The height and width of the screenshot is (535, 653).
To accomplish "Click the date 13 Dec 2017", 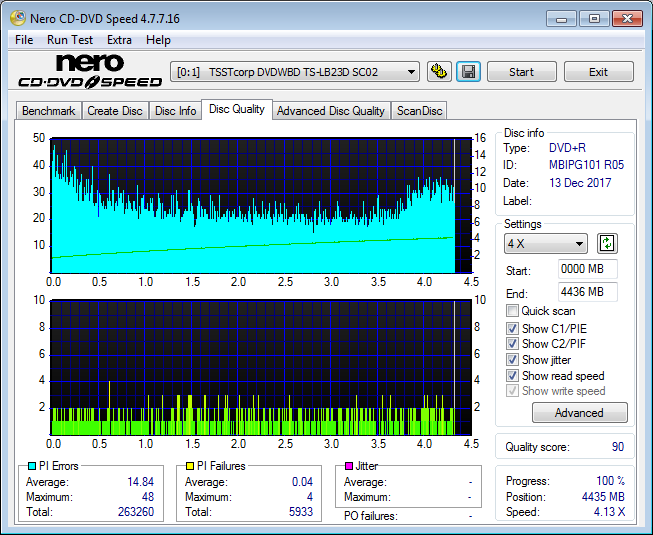I will coord(580,183).
